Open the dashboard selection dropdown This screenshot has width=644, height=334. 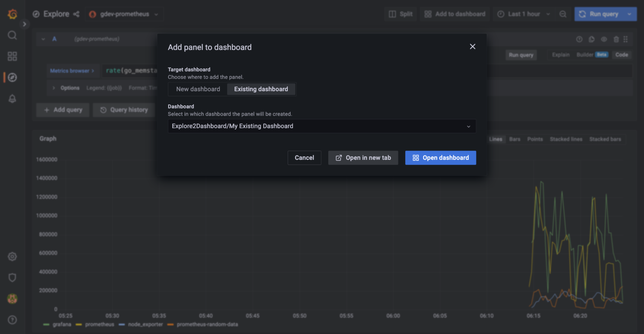coord(322,126)
